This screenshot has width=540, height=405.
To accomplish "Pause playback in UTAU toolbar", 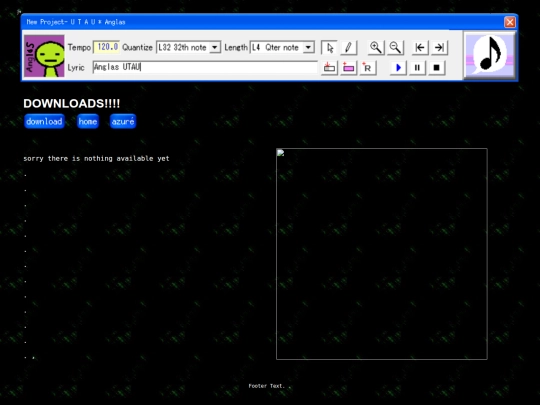I will tap(417, 68).
